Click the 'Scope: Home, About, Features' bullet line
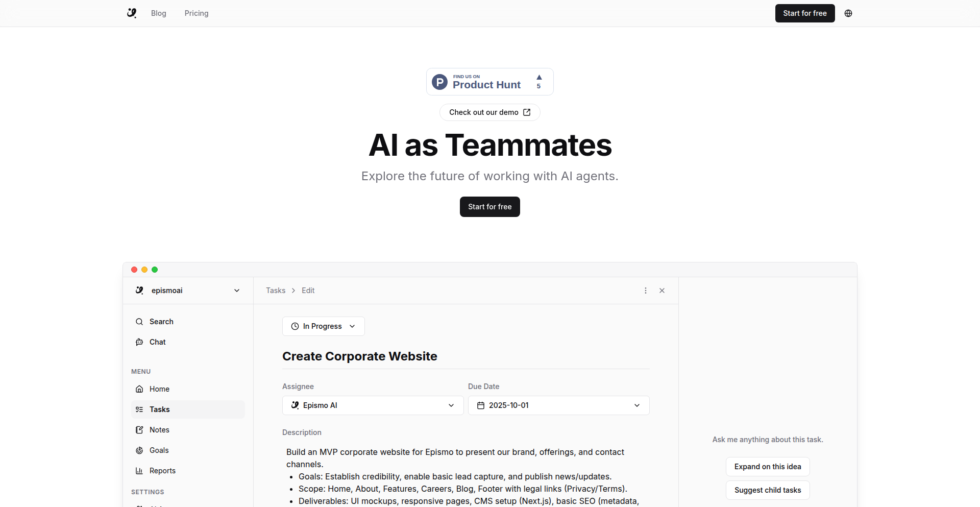Image resolution: width=980 pixels, height=507 pixels. (x=463, y=489)
